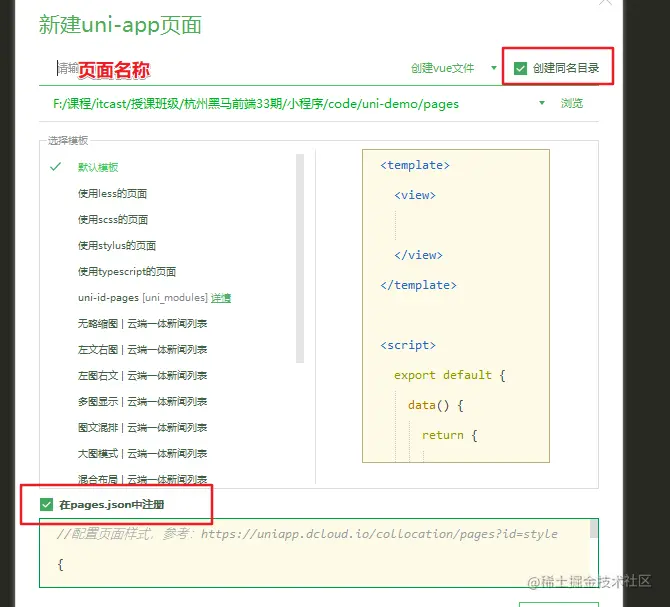Select the 多图显示 news list template

(x=142, y=402)
